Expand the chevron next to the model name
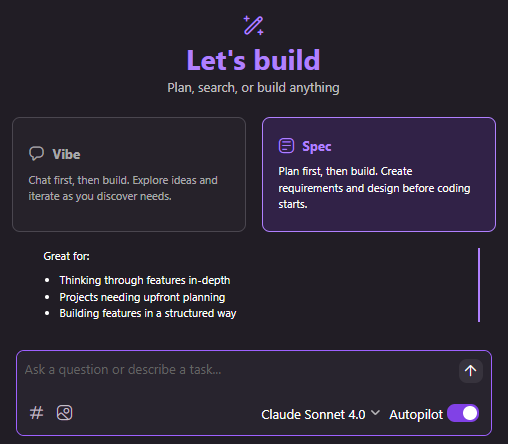 tap(375, 413)
